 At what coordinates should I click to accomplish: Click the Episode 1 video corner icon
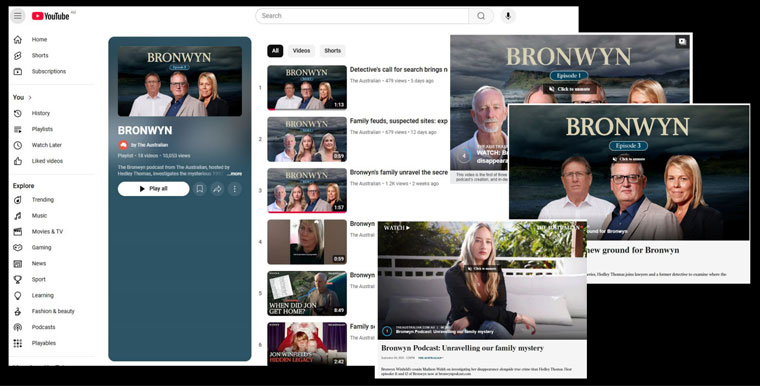coord(682,42)
